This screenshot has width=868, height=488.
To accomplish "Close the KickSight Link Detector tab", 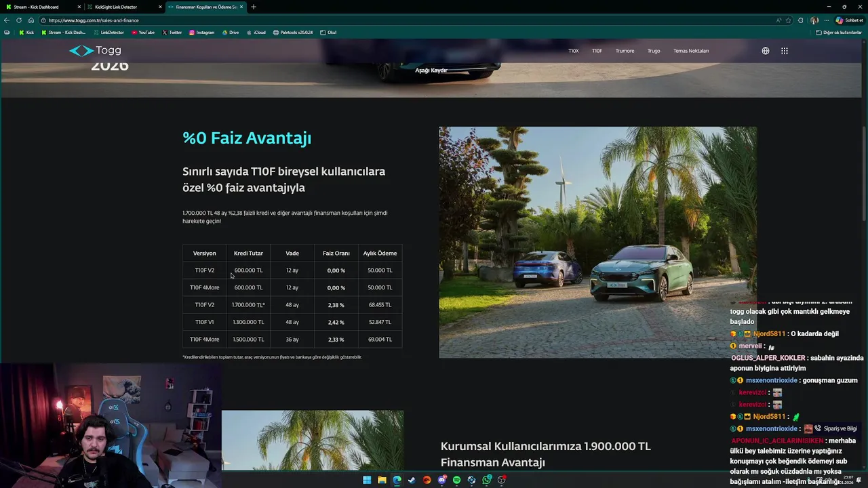I will (160, 7).
